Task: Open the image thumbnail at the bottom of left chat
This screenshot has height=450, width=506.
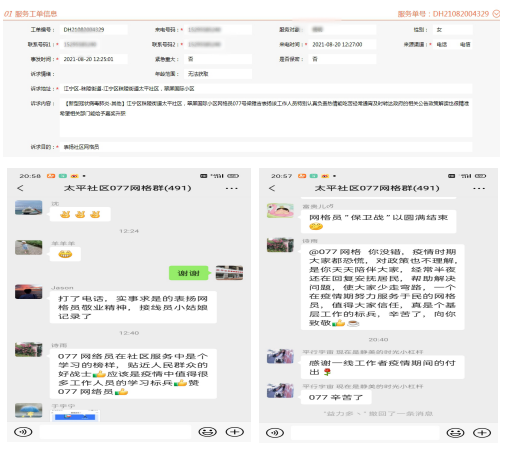Action: click(75, 416)
